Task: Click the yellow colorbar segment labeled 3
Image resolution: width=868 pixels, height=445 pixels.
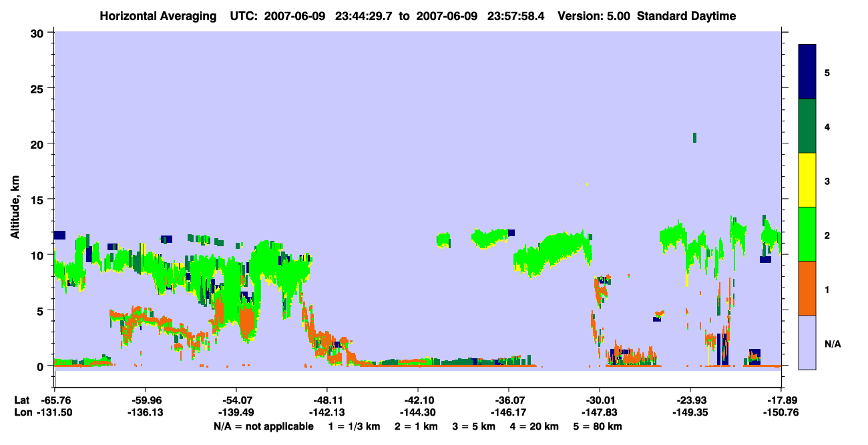Action: (x=807, y=180)
